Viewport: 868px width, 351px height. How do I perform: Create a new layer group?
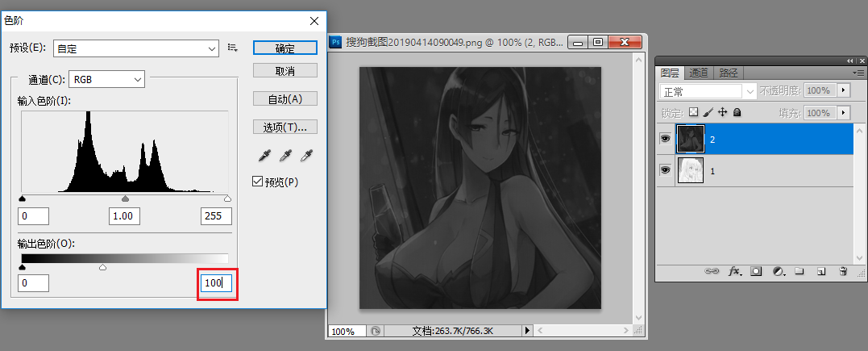799,271
